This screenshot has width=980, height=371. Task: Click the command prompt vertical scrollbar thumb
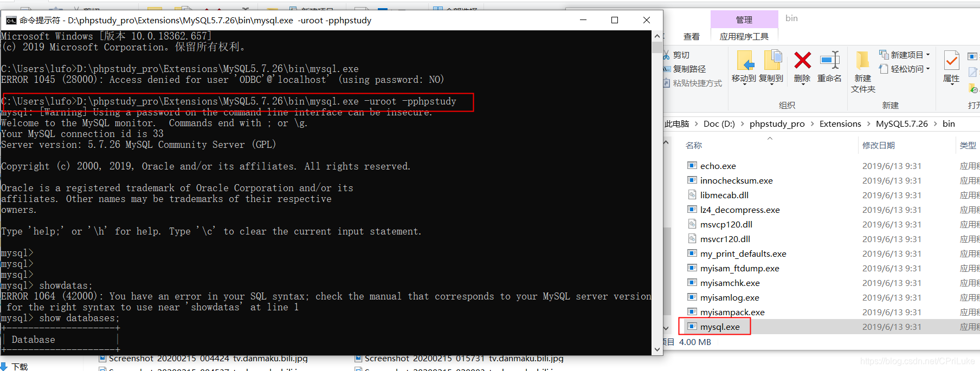click(x=657, y=47)
